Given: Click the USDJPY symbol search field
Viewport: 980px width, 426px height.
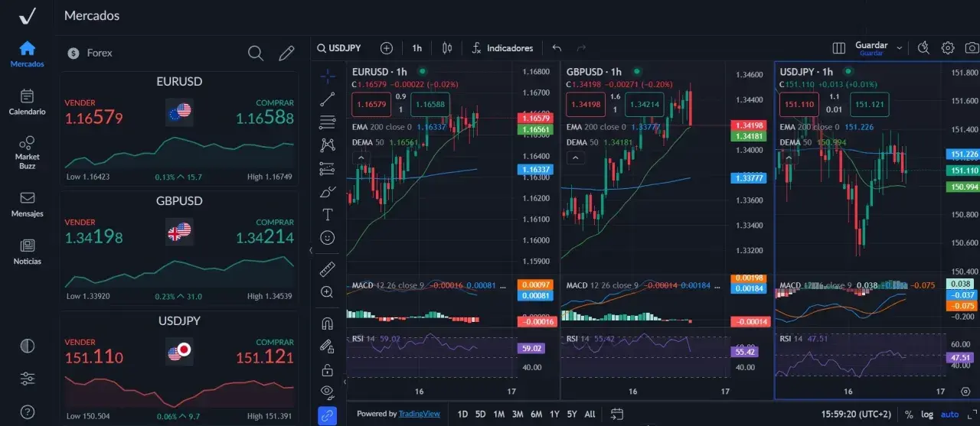Looking at the screenshot, I should point(340,48).
